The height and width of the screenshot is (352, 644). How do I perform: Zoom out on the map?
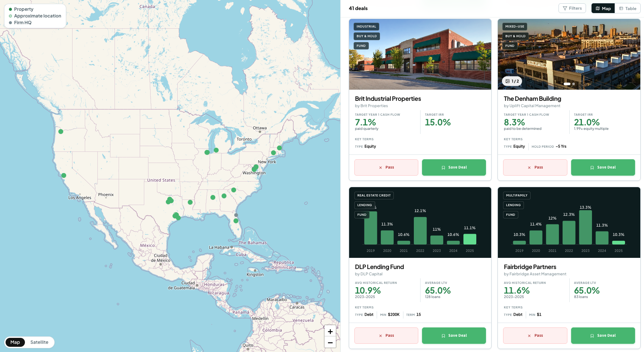pyautogui.click(x=330, y=342)
